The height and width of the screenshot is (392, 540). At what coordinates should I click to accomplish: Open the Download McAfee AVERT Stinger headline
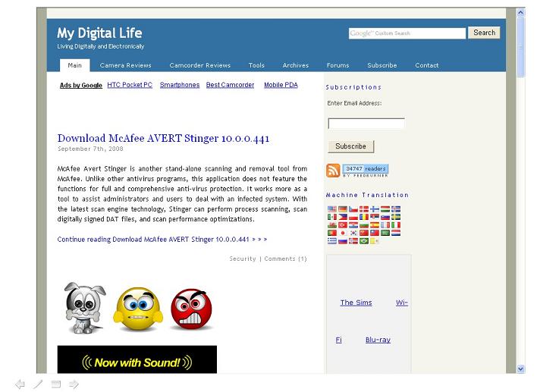click(x=163, y=138)
